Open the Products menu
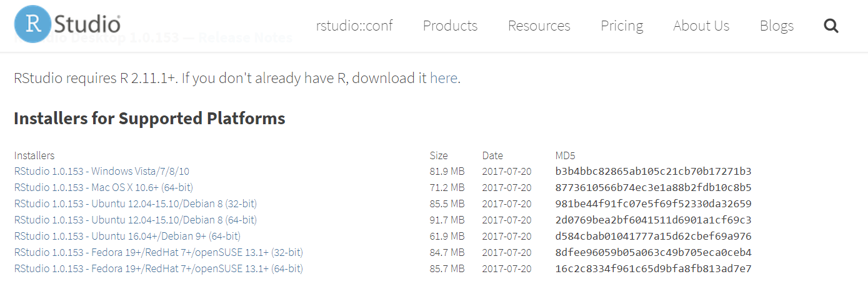Screen dimensions: 868x289 (450, 26)
